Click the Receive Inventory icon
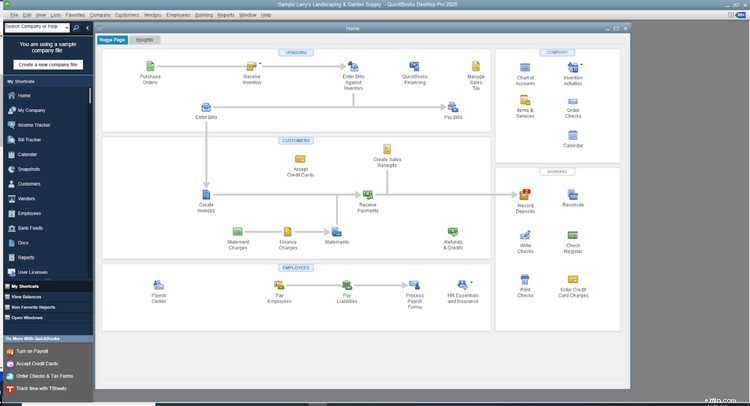The height and width of the screenshot is (406, 750). (x=252, y=67)
